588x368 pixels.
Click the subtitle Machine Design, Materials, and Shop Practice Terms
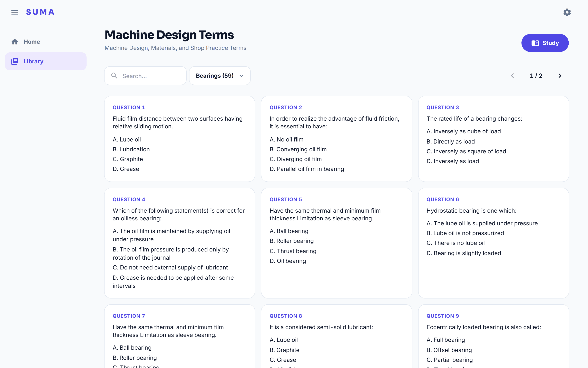(175, 48)
